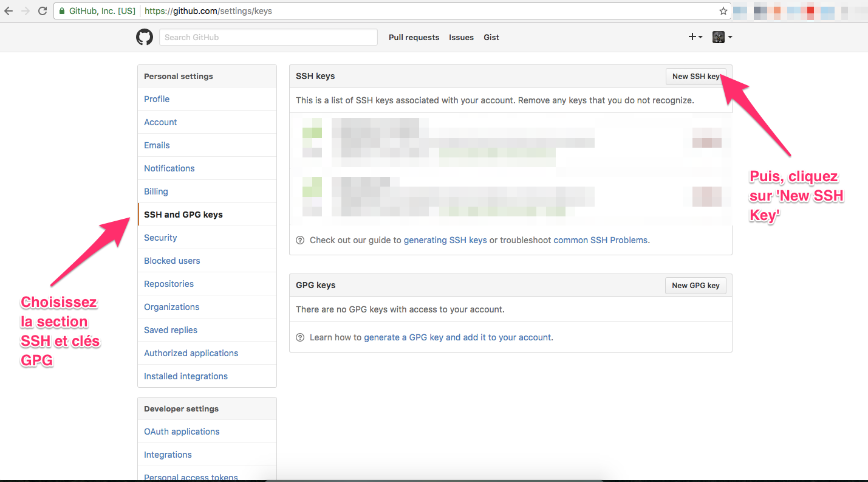Open Issues in the header
The height and width of the screenshot is (482, 868).
[x=461, y=37]
